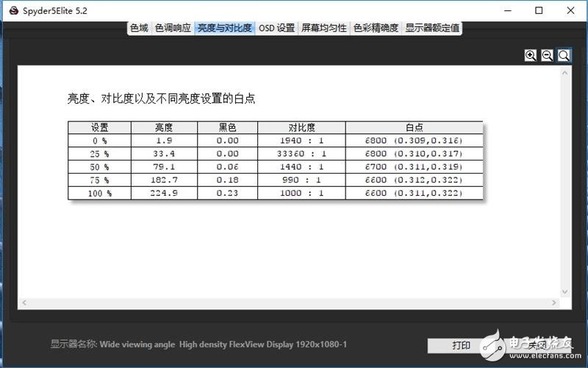Screen dimensions: 588x368
Task: Maximize the Spyder5Elite window
Action: 539,10
